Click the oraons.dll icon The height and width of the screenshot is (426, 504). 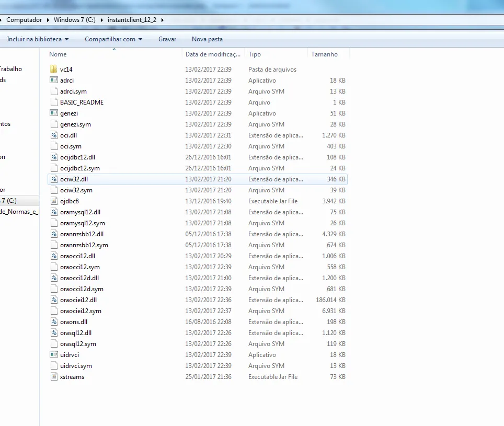54,322
